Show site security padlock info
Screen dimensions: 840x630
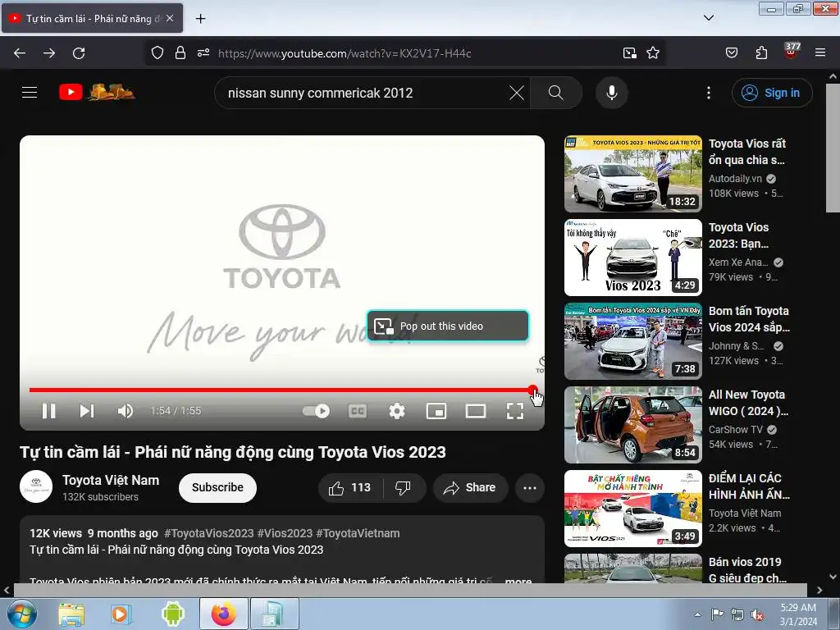tap(180, 53)
